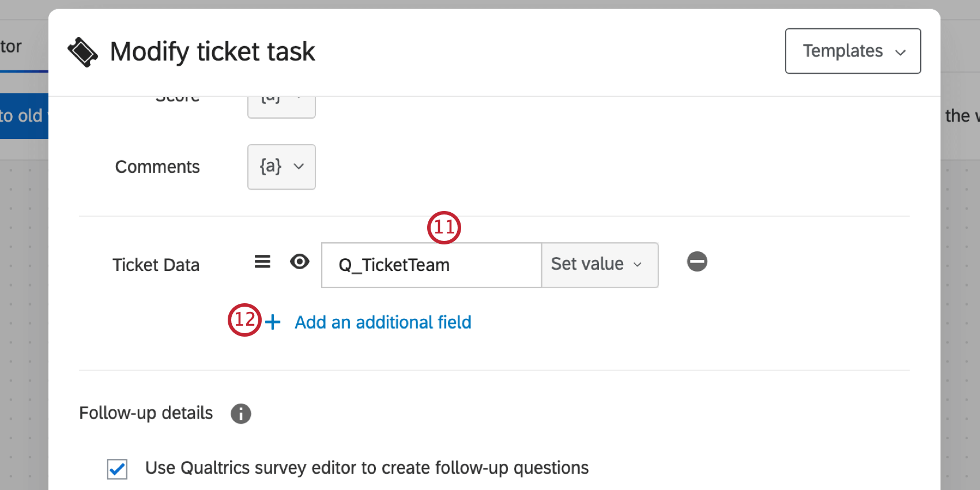Remove the Q_TicketTeam field with minus icon
Viewport: 980px width, 490px height.
tap(697, 262)
